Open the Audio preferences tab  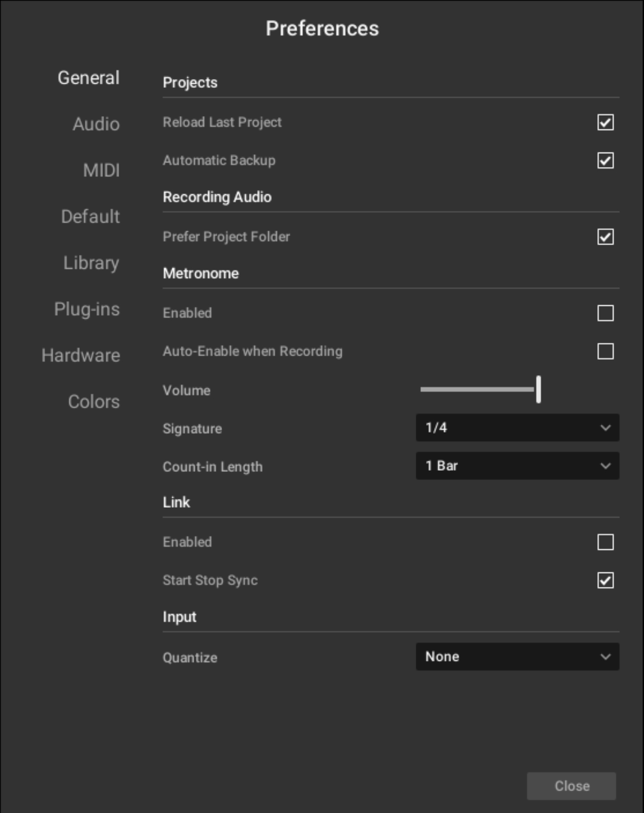click(96, 124)
